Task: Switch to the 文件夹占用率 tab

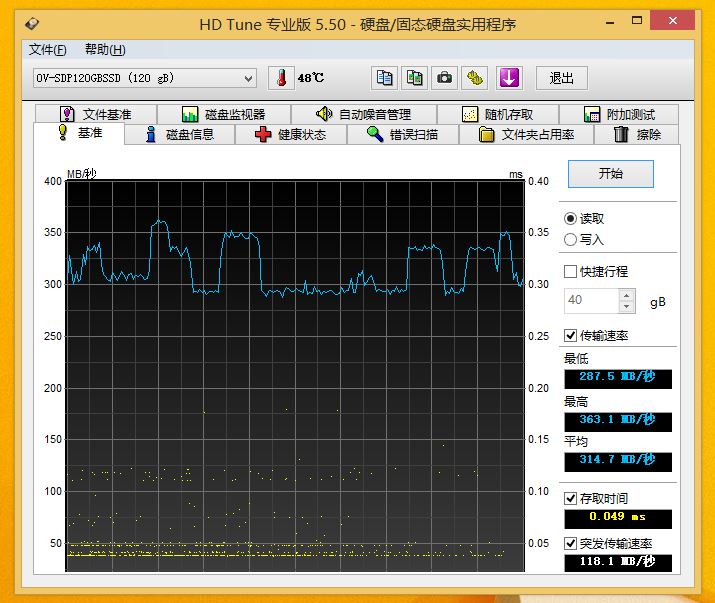Action: point(527,135)
